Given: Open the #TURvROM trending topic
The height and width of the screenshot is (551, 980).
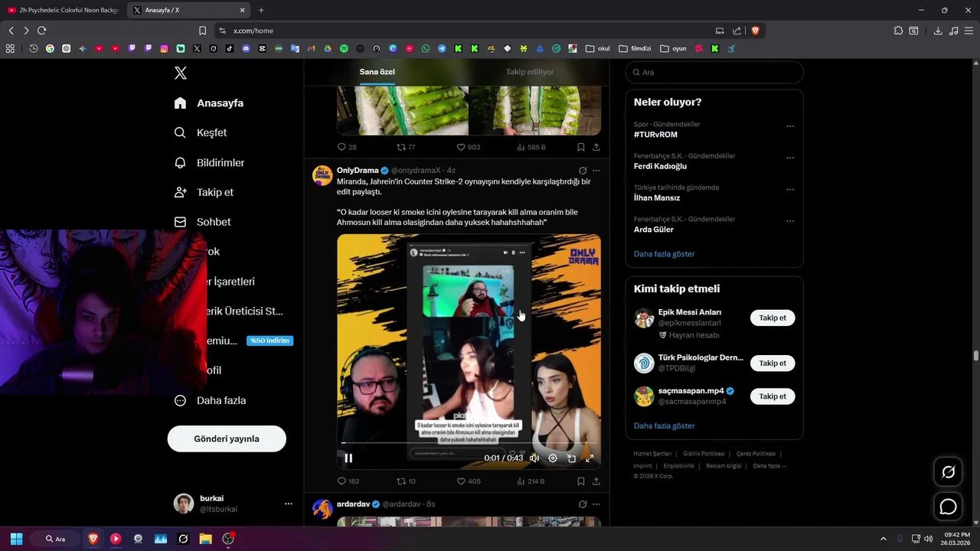Looking at the screenshot, I should 655,135.
